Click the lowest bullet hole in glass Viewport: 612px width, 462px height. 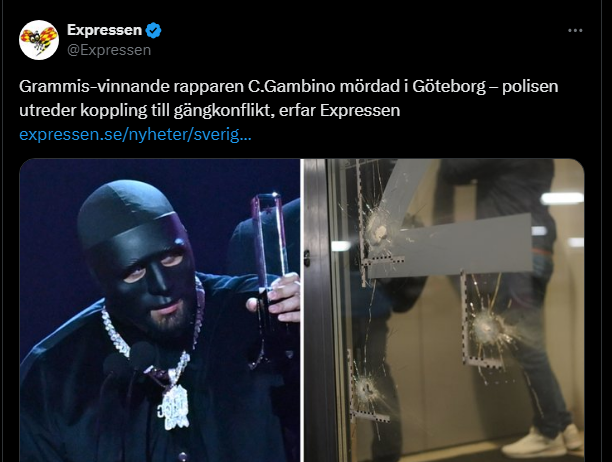point(367,388)
